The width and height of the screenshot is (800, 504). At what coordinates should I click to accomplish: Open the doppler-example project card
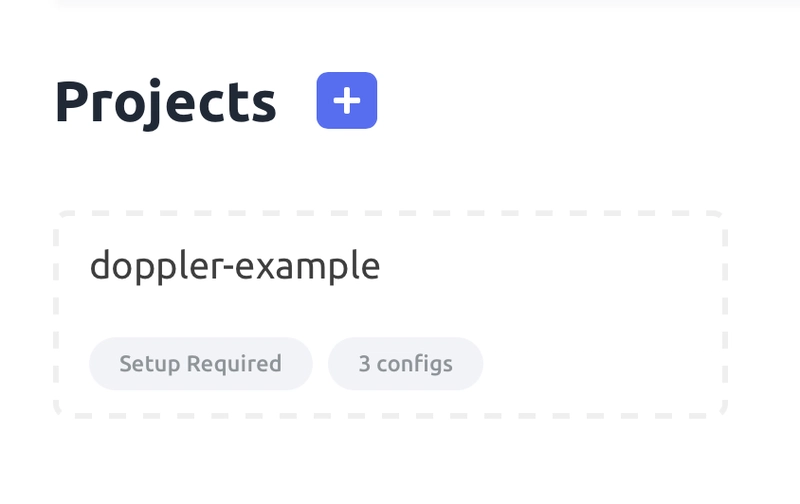(x=390, y=314)
